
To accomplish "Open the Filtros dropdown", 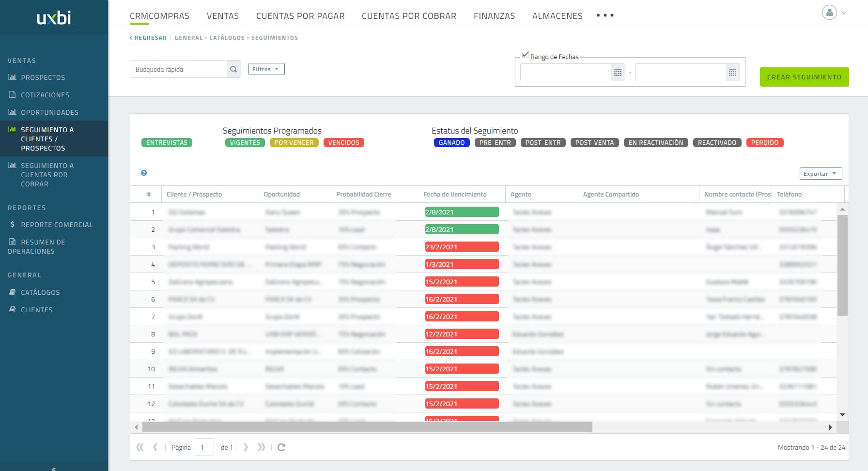I will [x=266, y=69].
